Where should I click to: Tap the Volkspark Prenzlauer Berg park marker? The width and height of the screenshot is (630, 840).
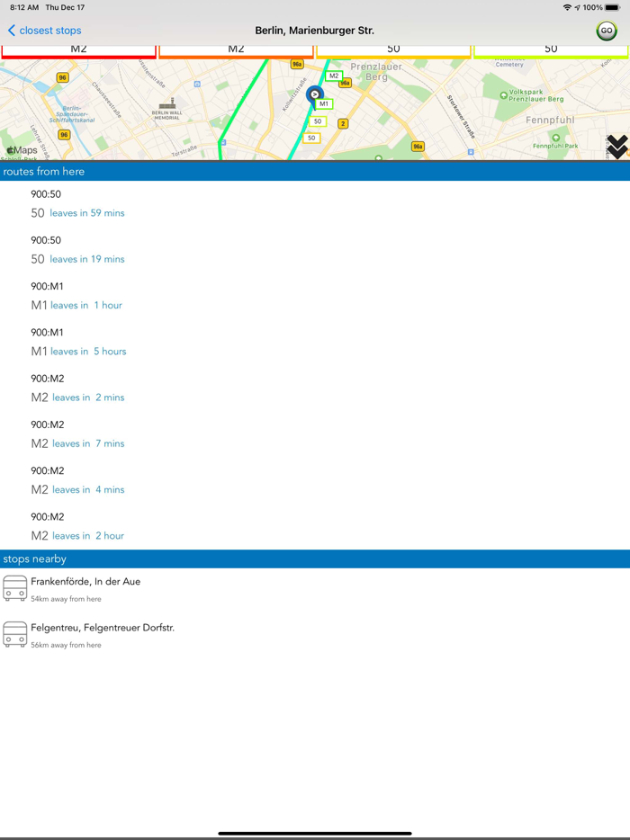503,95
